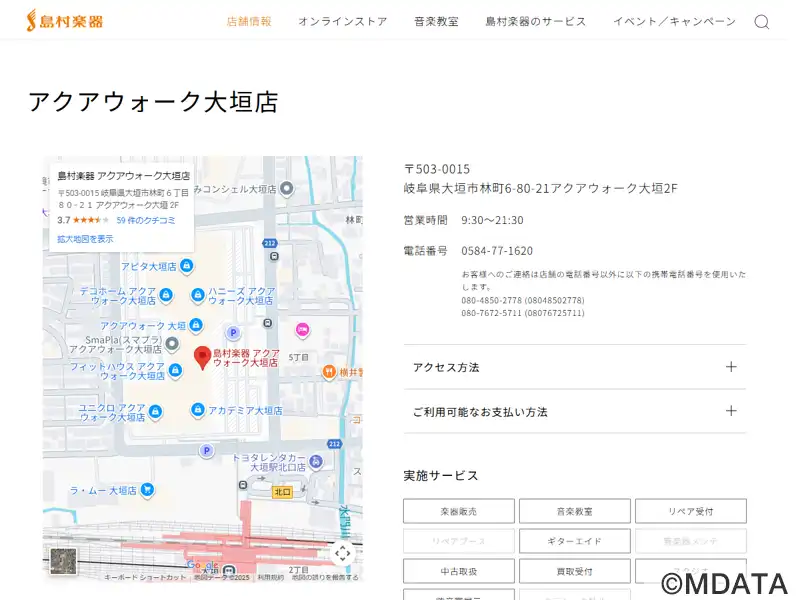This screenshot has width=800, height=600.
Task: Click the red 島村楽器 location pin on map
Action: click(201, 357)
